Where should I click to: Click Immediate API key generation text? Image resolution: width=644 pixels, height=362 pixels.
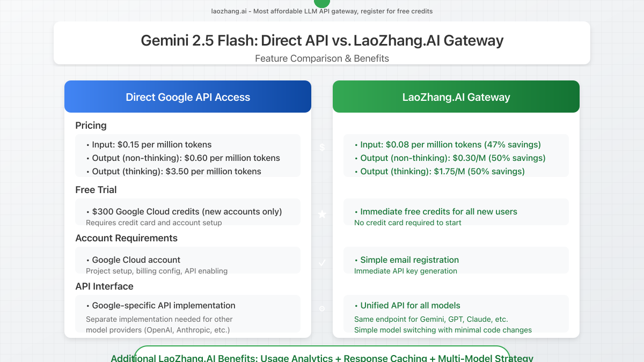(406, 271)
